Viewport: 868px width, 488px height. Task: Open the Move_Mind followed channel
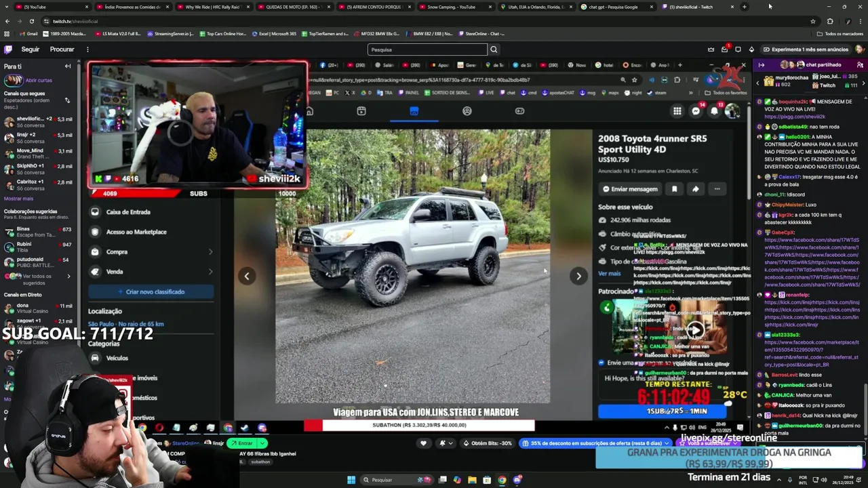[39, 153]
